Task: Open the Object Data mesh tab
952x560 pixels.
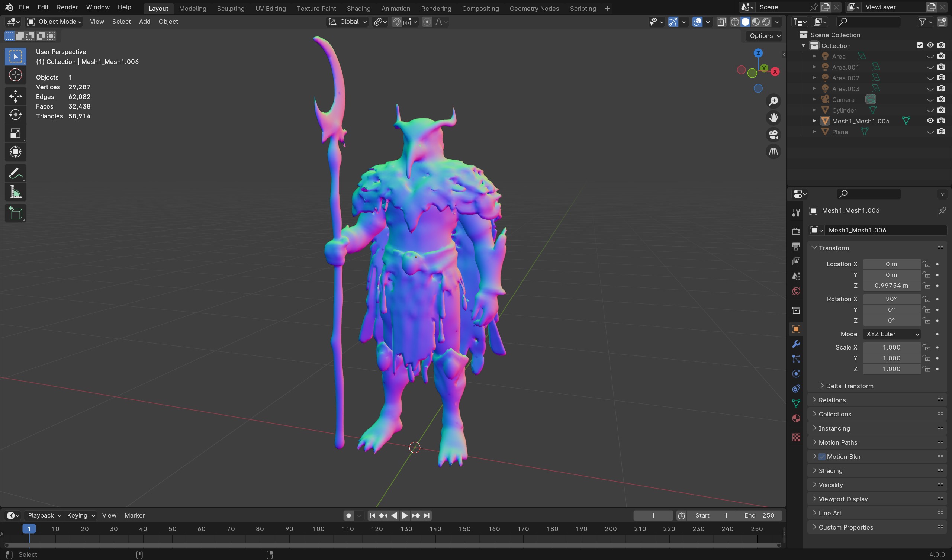Action: [x=796, y=403]
